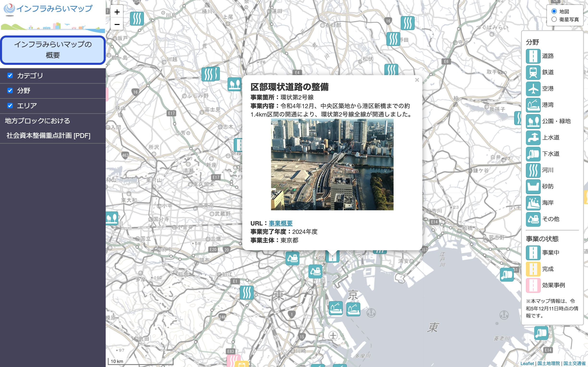The width and height of the screenshot is (588, 367).
Task: Click the erosion control (砂防) legend icon
Action: point(533,186)
